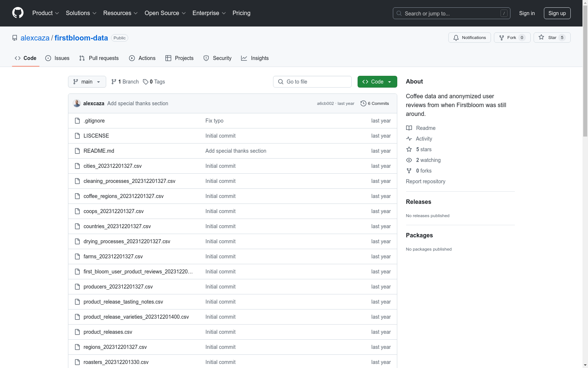Click the file icon beside README.md
The image size is (588, 368).
click(x=77, y=151)
